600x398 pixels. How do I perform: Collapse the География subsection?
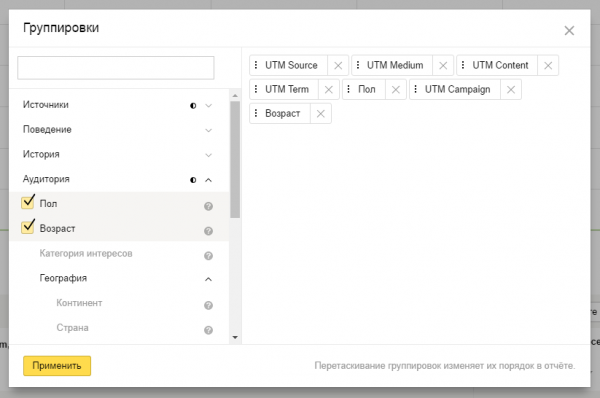(x=209, y=279)
